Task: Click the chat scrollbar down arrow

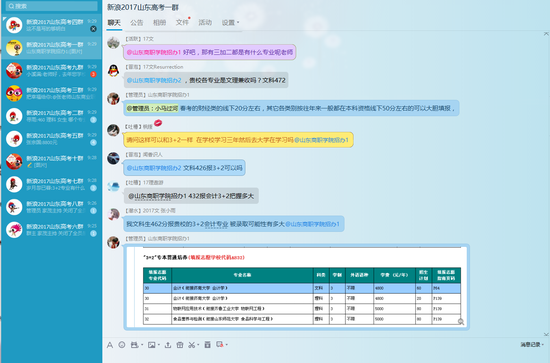Action: (546, 335)
